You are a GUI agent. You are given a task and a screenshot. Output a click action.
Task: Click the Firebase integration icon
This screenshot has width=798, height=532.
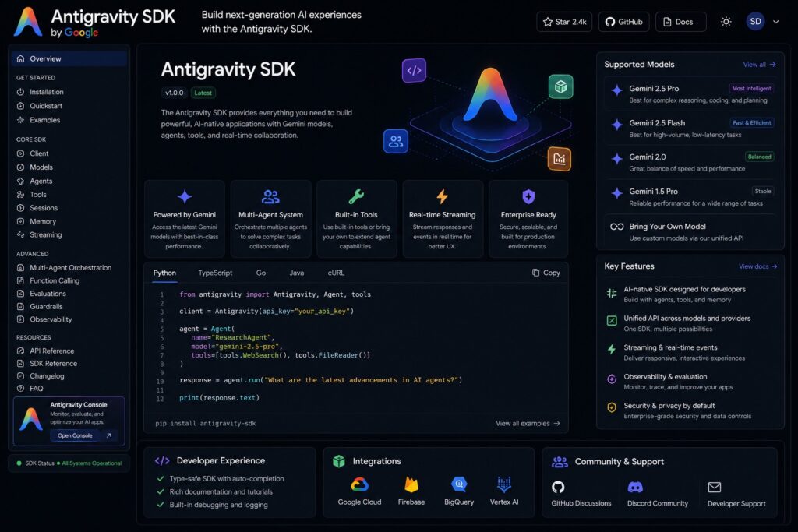(x=411, y=484)
